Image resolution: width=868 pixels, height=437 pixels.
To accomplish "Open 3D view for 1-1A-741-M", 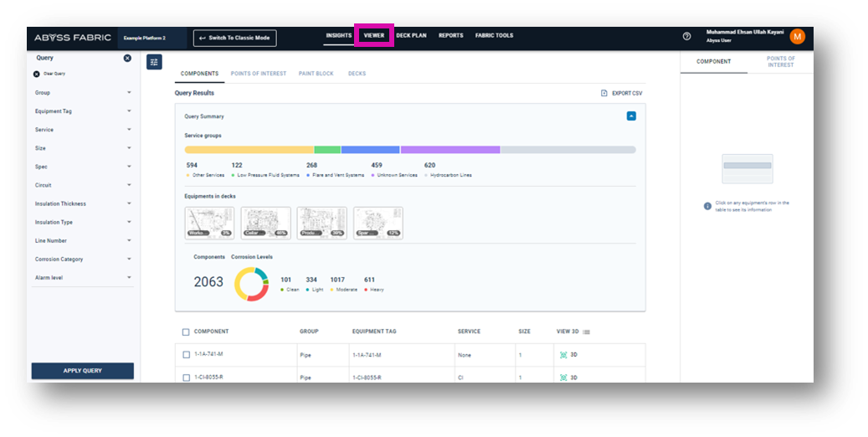I will click(x=568, y=355).
